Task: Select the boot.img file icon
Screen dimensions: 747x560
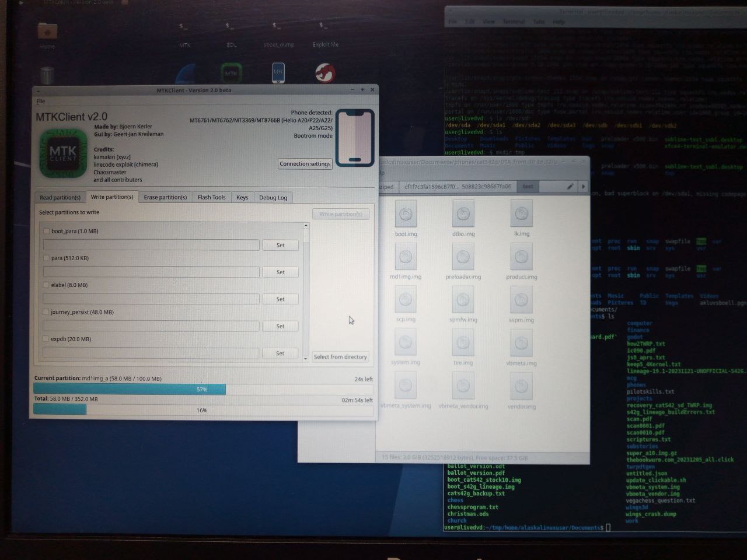Action: click(x=406, y=215)
